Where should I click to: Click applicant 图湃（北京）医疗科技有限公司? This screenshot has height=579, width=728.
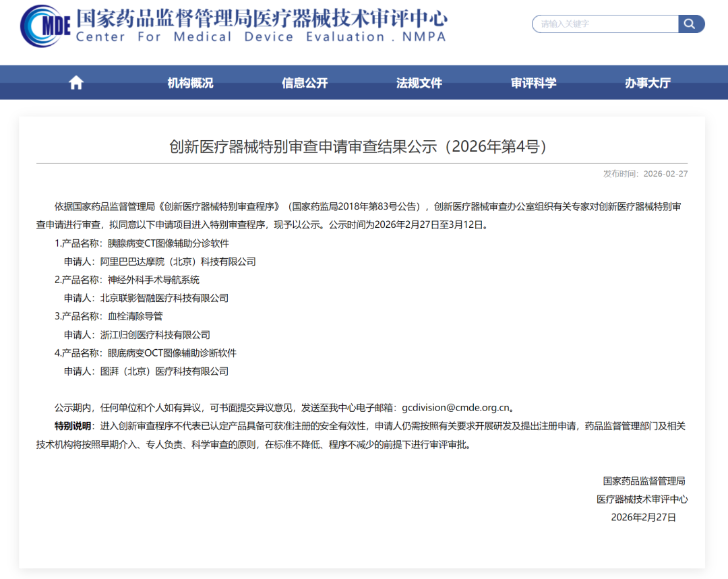[164, 371]
